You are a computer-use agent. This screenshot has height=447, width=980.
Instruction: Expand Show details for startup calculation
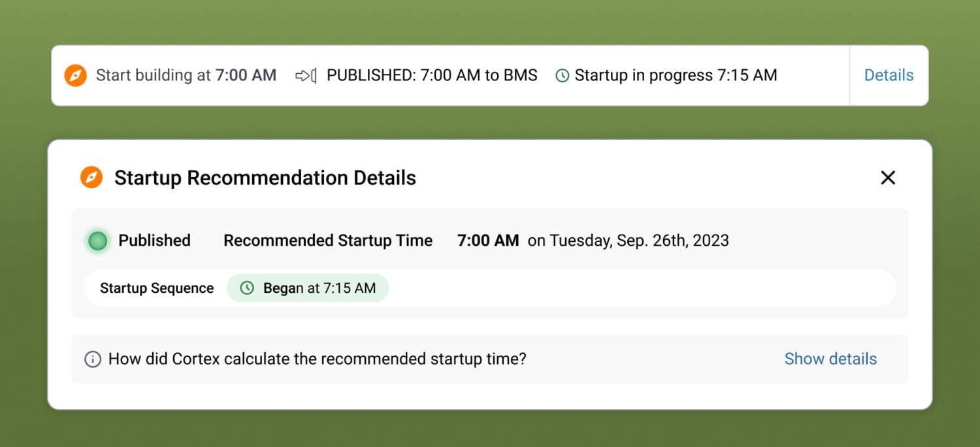point(830,359)
